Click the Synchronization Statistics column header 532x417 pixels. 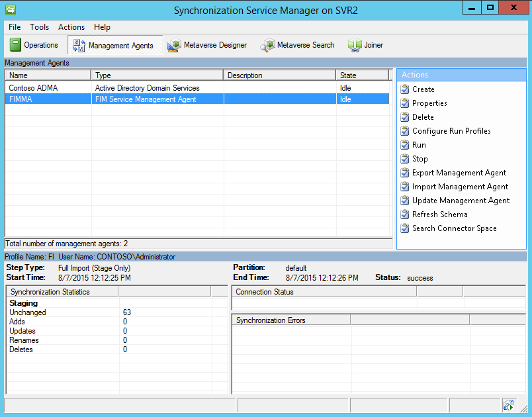coord(62,292)
